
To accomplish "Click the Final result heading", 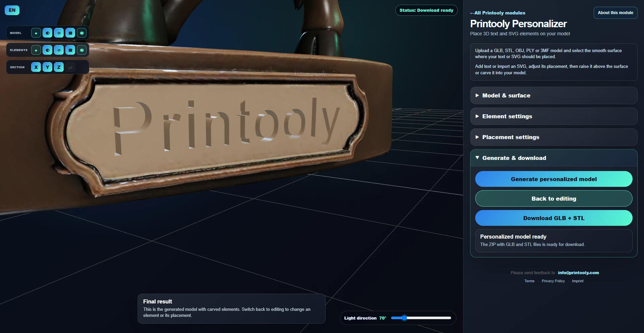I will pyautogui.click(x=157, y=301).
